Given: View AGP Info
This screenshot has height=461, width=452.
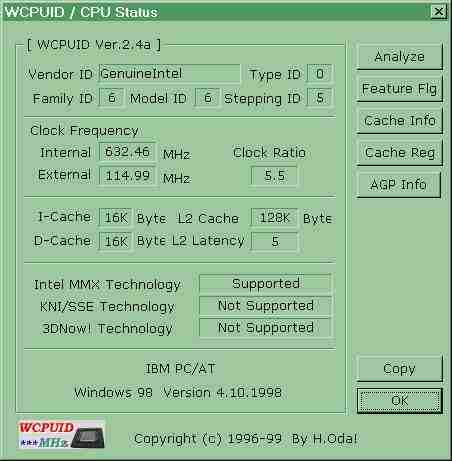Looking at the screenshot, I should 399,185.
